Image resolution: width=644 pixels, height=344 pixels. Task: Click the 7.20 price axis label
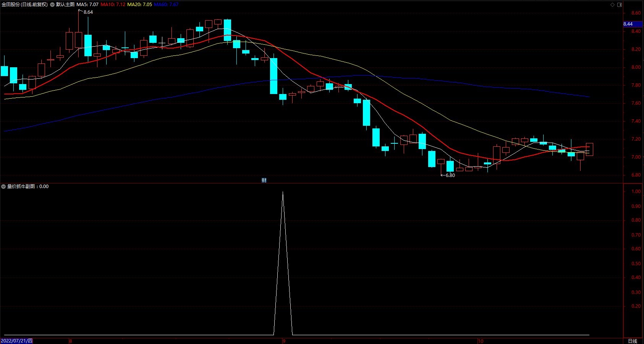click(636, 139)
